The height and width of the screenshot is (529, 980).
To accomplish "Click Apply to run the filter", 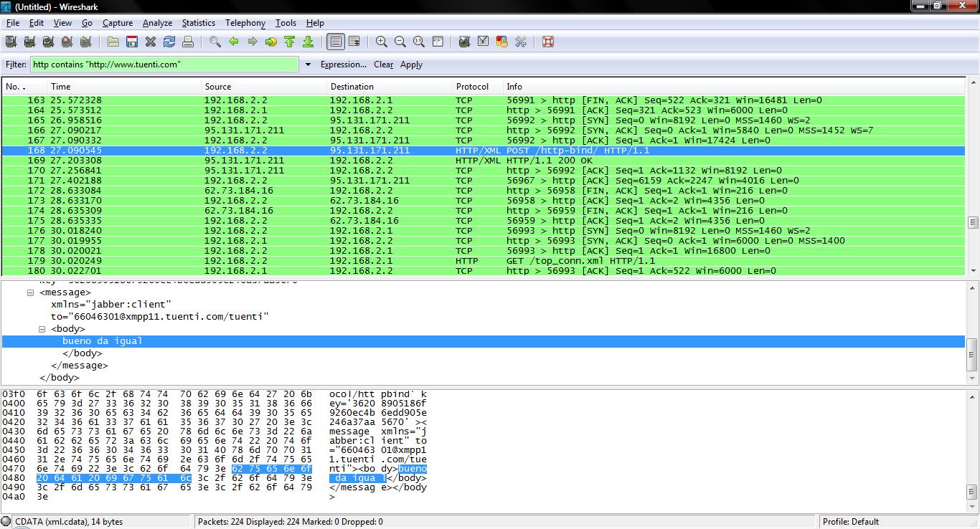I will [x=411, y=65].
